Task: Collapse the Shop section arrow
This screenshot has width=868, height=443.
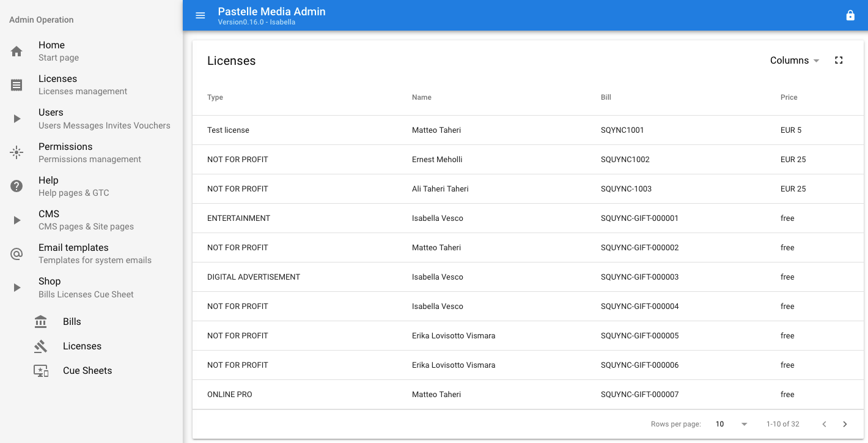Action: click(17, 288)
